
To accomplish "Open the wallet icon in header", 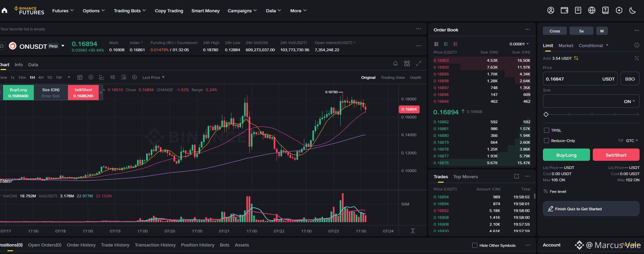I will 564,10.
